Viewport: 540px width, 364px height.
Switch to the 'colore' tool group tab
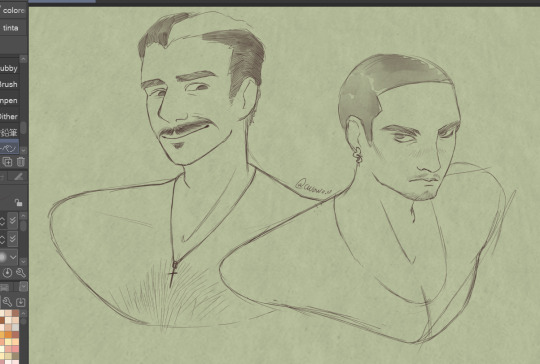pyautogui.click(x=13, y=10)
